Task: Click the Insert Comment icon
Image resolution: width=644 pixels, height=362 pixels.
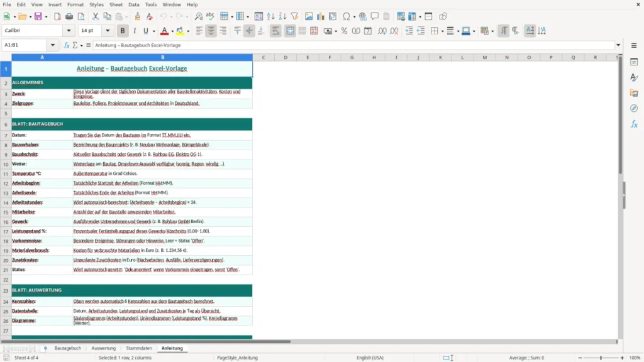Action: 375,16
